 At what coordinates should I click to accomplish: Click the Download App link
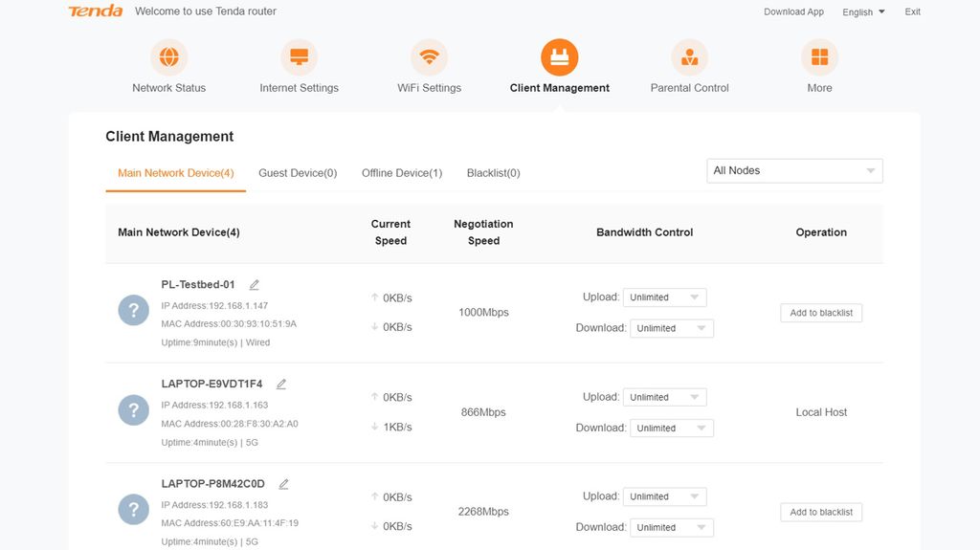[793, 12]
